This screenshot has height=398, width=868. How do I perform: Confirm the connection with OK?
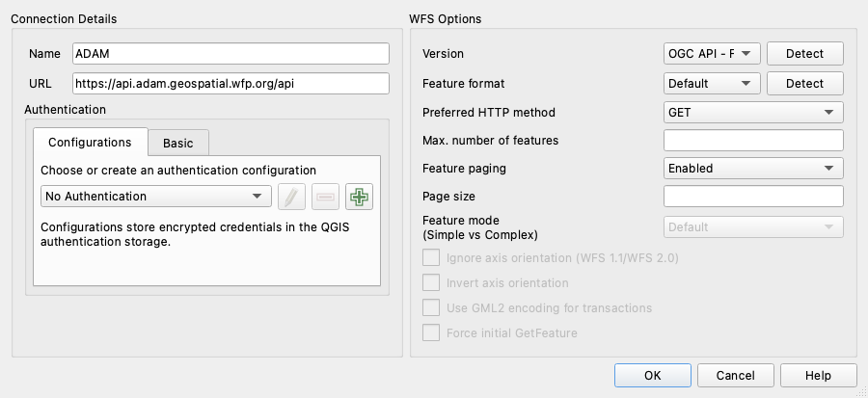tap(653, 375)
